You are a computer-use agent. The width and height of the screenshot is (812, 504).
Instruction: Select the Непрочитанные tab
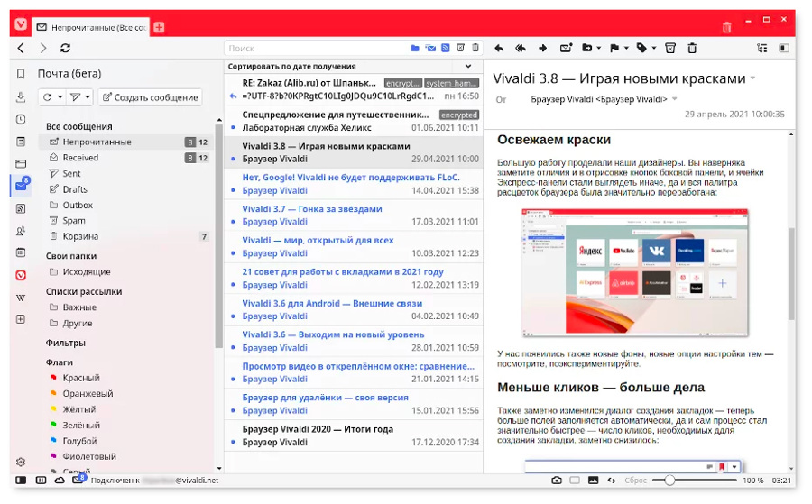coord(92,27)
